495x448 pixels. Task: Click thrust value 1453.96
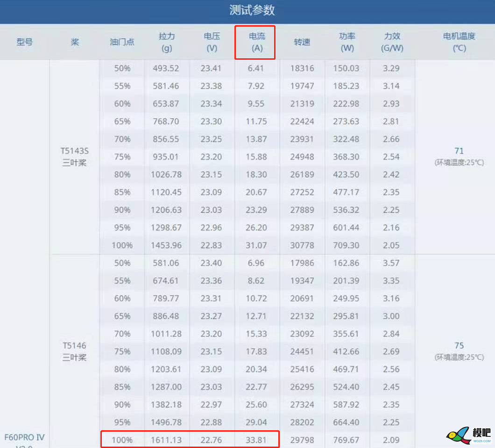[166, 245]
